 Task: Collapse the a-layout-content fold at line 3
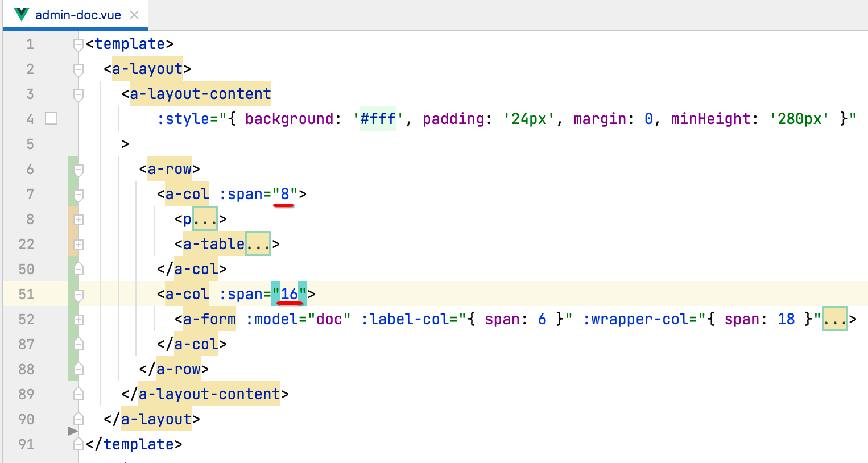pyautogui.click(x=78, y=95)
